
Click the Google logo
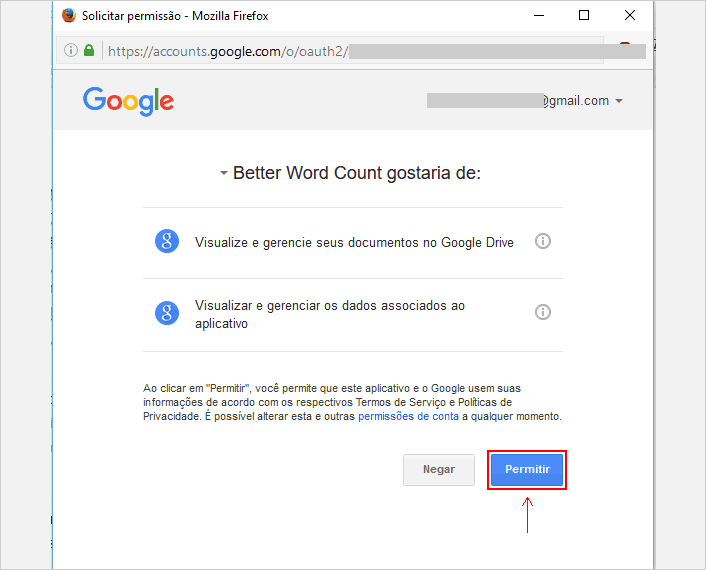[128, 101]
